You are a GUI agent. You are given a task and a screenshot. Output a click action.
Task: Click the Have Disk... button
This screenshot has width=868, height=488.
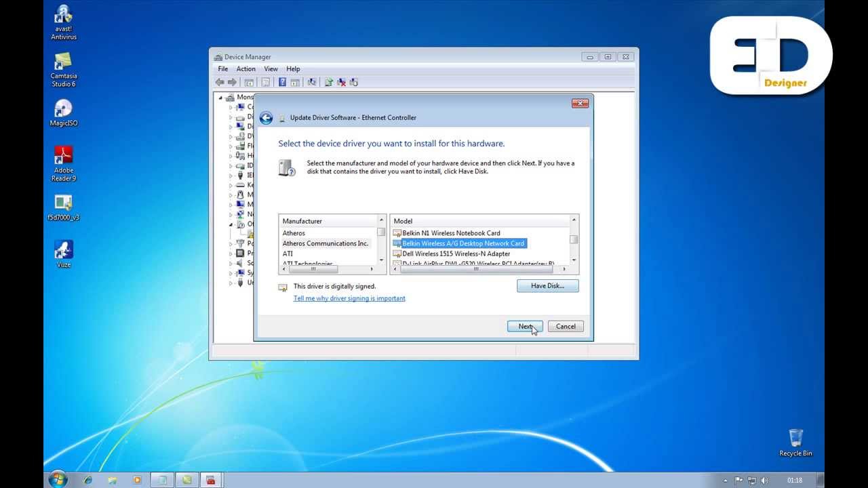547,286
